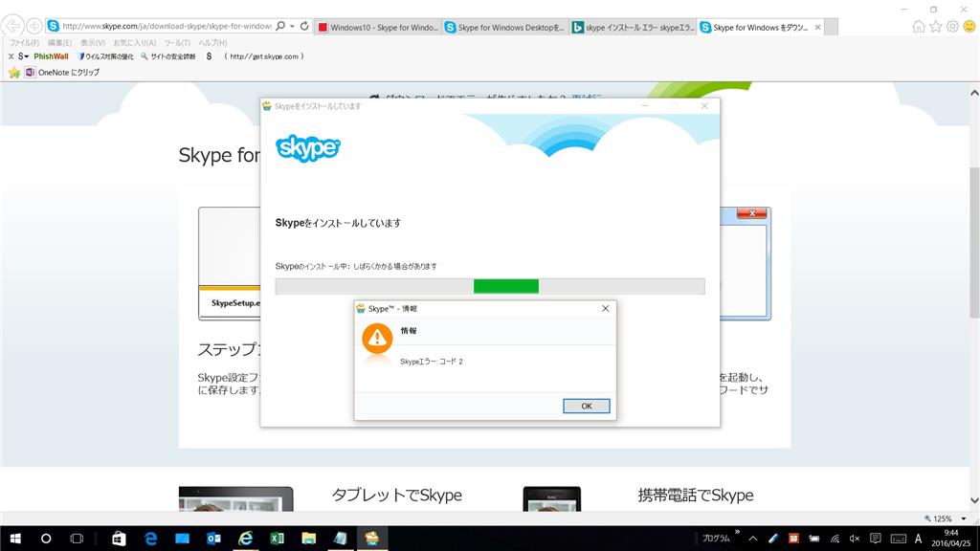980x551 pixels.
Task: Click the tablet Skype thumbnail image
Action: tap(235, 499)
